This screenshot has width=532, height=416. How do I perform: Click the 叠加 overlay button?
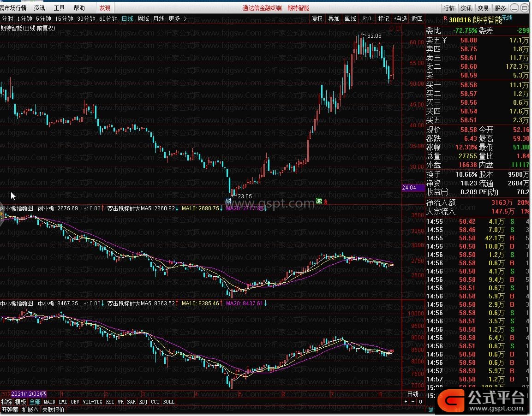click(x=334, y=18)
